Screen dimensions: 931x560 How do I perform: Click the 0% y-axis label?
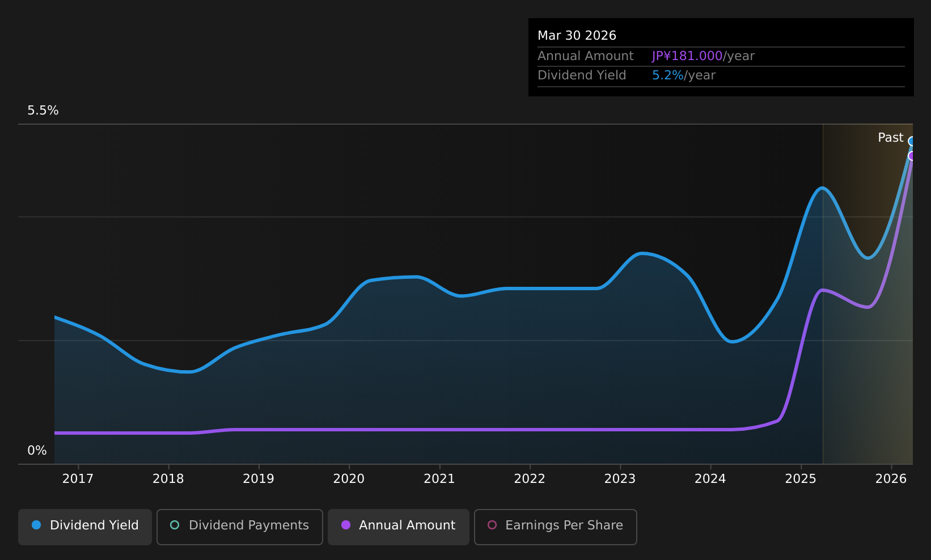click(37, 451)
